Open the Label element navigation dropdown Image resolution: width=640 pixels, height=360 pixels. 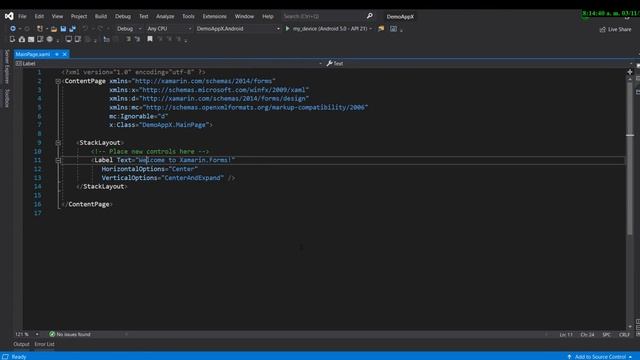(320, 63)
